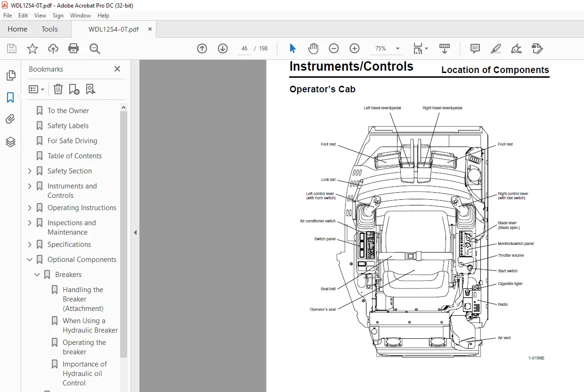The width and height of the screenshot is (584, 392).
Task: Open the Layers panel icon
Action: click(x=10, y=141)
